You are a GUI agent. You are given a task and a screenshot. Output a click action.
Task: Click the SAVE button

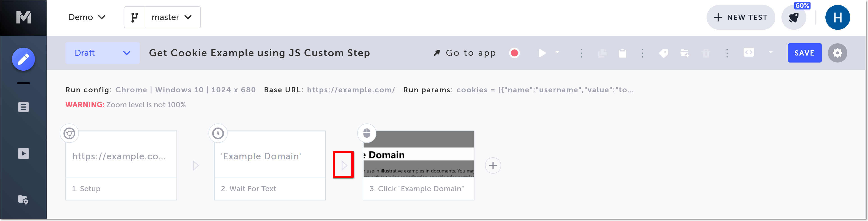tap(804, 53)
